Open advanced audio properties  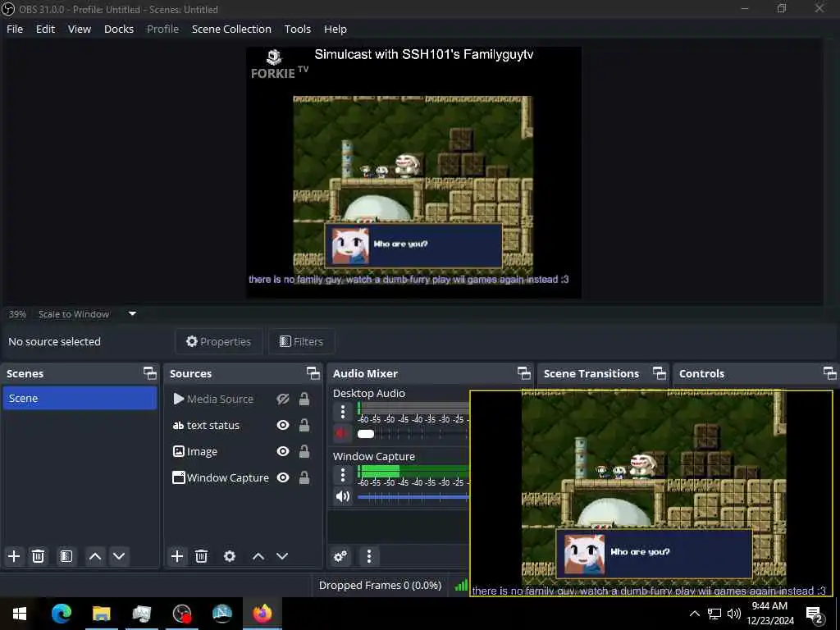[340, 556]
